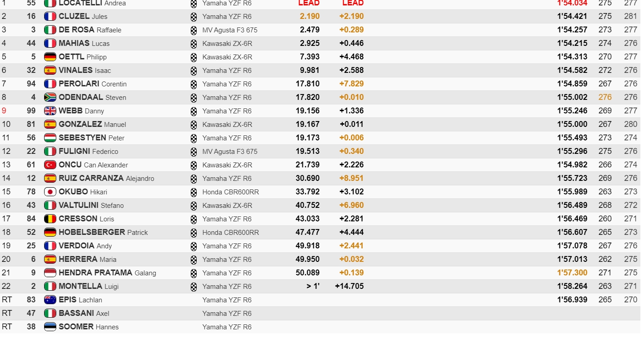This screenshot has height=337, width=644.
Task: Click the Japanese flag beside OKUBO Hikari
Action: point(50,192)
